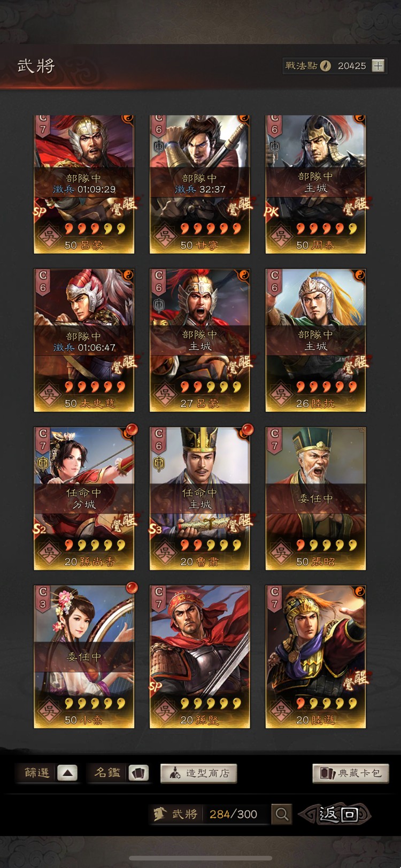Open the magnifier search icon beside 284/300

pos(282,815)
